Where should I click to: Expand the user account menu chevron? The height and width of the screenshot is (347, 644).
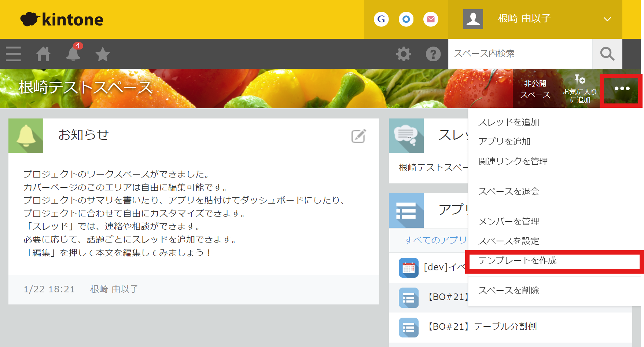pos(608,19)
